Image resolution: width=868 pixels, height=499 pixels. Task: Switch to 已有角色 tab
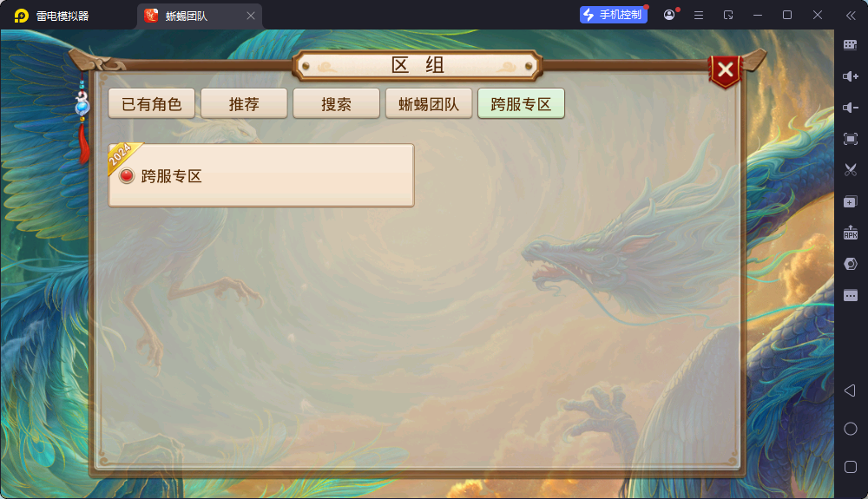tap(152, 103)
